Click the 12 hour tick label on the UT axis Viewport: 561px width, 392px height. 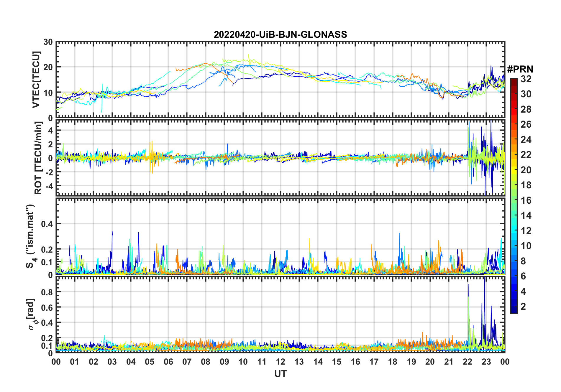pyautogui.click(x=280, y=362)
